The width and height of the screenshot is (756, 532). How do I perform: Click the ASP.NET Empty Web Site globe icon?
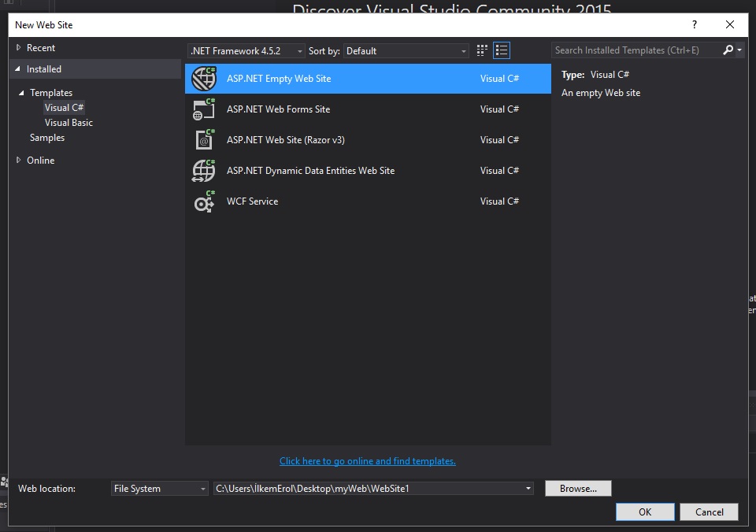(x=203, y=79)
